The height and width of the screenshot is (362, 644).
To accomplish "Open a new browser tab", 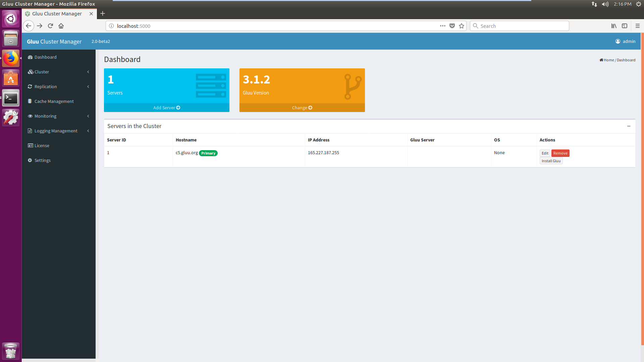I will tap(103, 13).
